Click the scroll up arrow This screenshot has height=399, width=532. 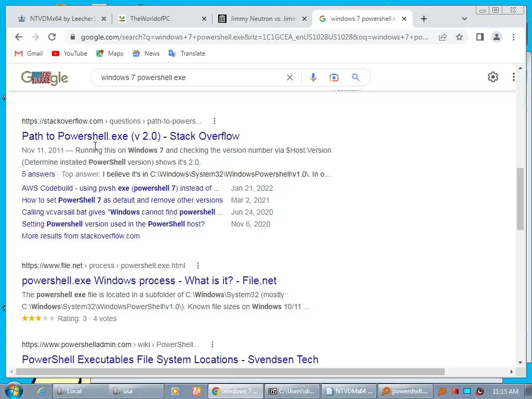pyautogui.click(x=520, y=68)
